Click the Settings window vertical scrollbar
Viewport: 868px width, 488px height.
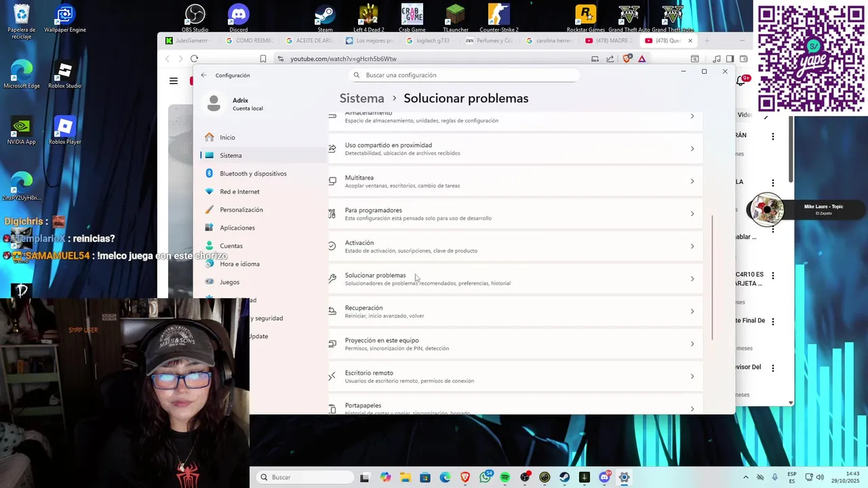pos(712,278)
